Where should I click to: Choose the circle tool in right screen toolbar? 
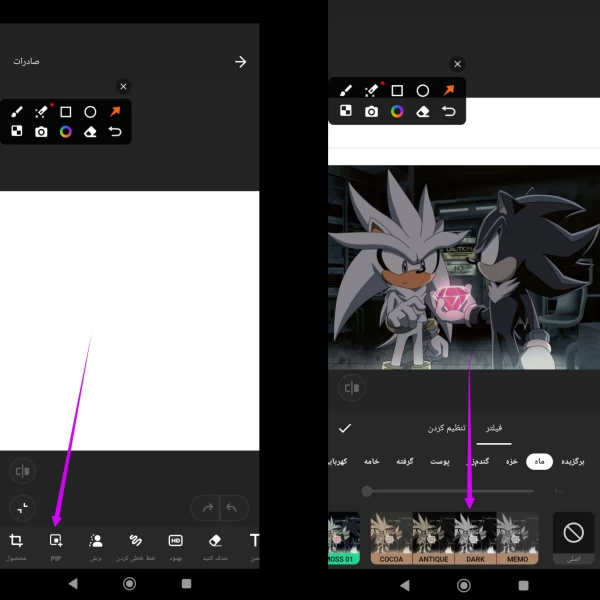point(423,91)
